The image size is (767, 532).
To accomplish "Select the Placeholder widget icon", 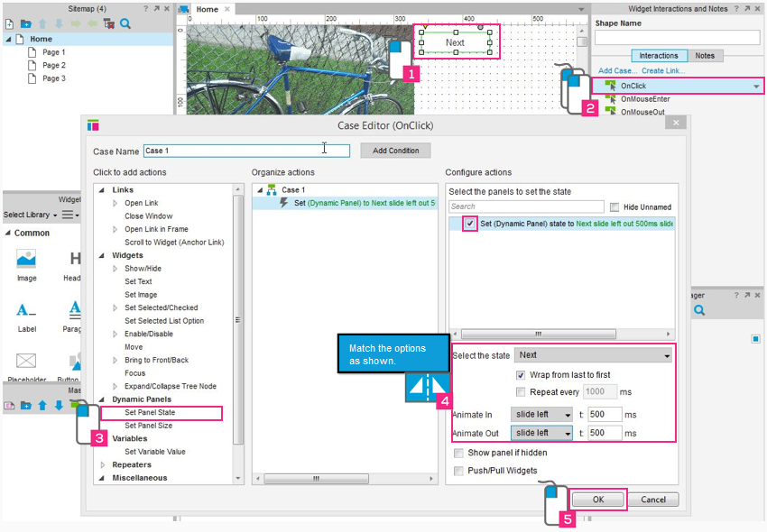I will pyautogui.click(x=26, y=362).
